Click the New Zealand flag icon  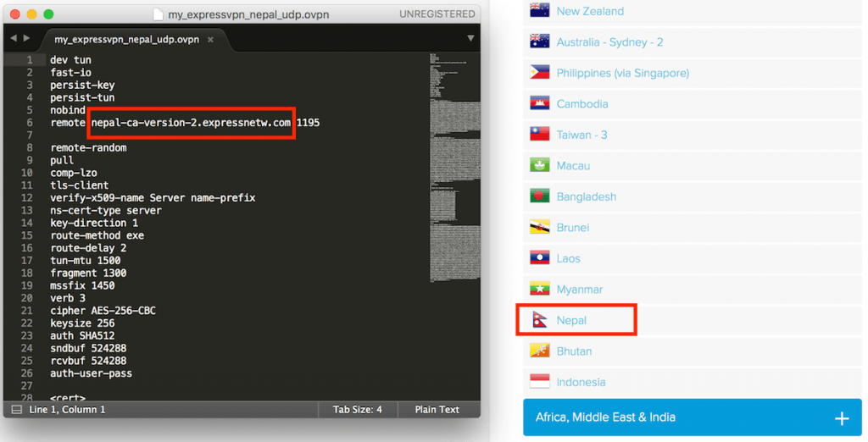[x=539, y=10]
